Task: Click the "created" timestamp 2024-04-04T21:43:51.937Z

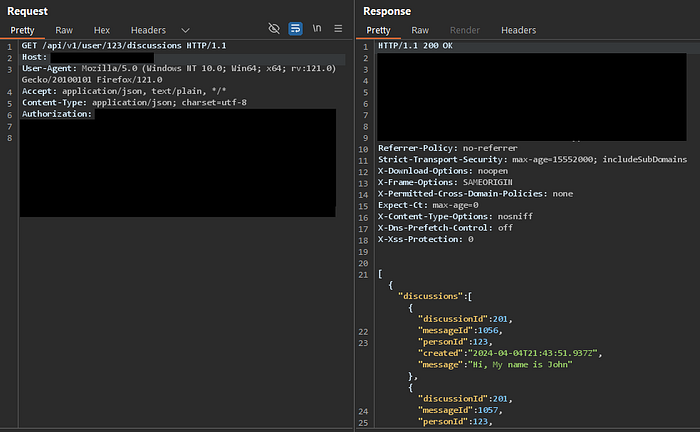Action: click(533, 353)
